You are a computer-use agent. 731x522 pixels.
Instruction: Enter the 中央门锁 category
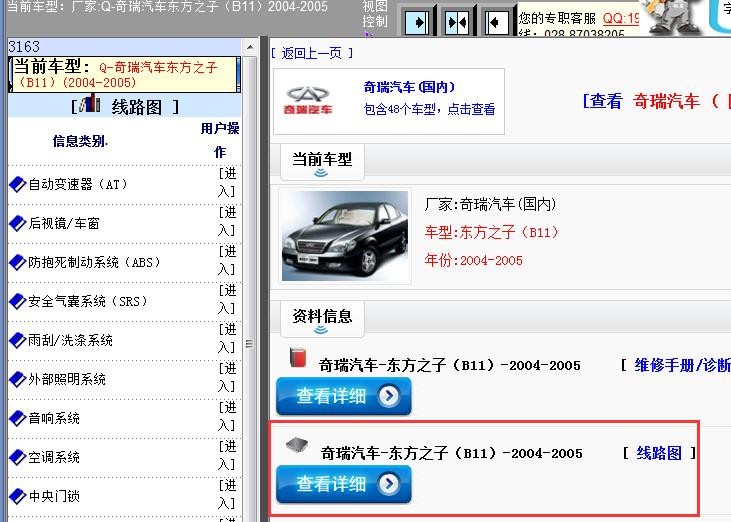coord(228,494)
